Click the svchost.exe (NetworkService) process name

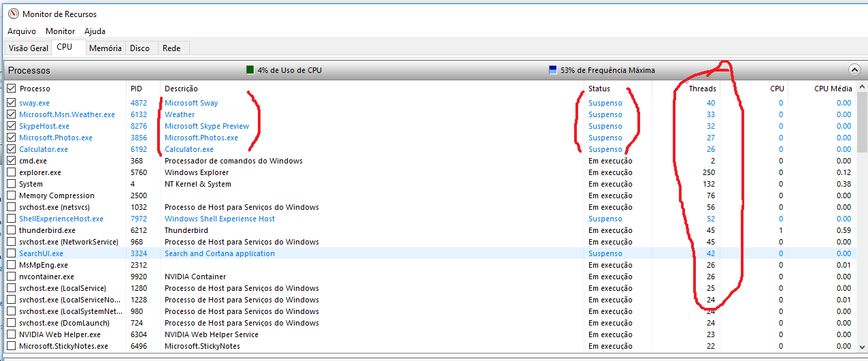pos(69,242)
